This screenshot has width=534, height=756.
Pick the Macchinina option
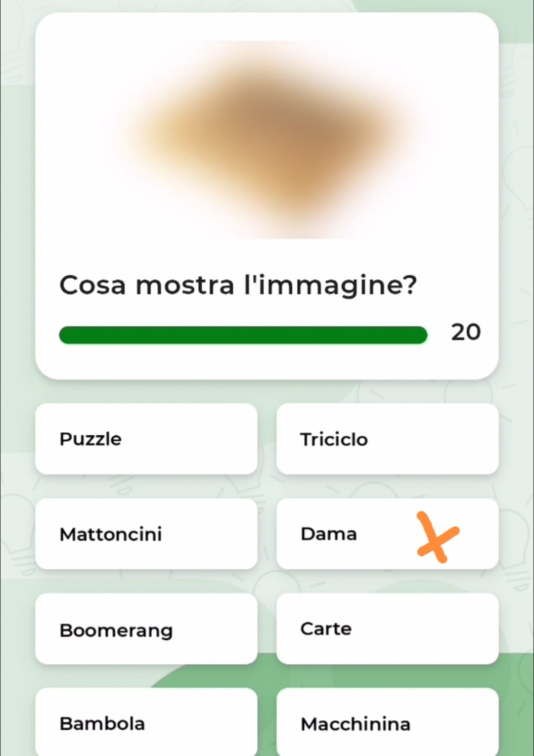click(387, 722)
